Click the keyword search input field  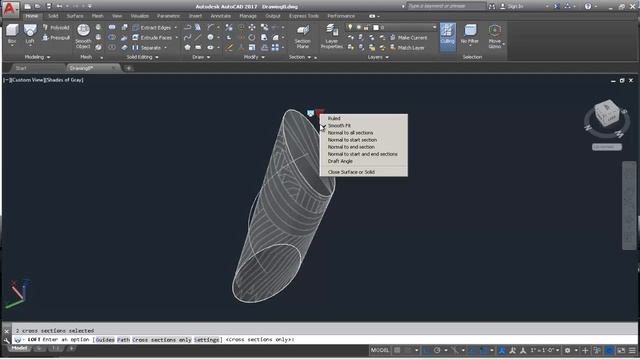click(446, 6)
